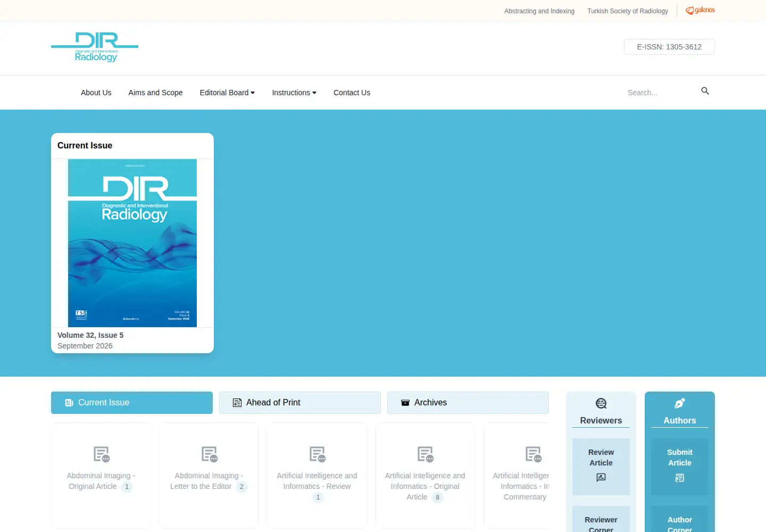Click the Authors panel heading
The image size is (766, 532).
[x=680, y=420]
